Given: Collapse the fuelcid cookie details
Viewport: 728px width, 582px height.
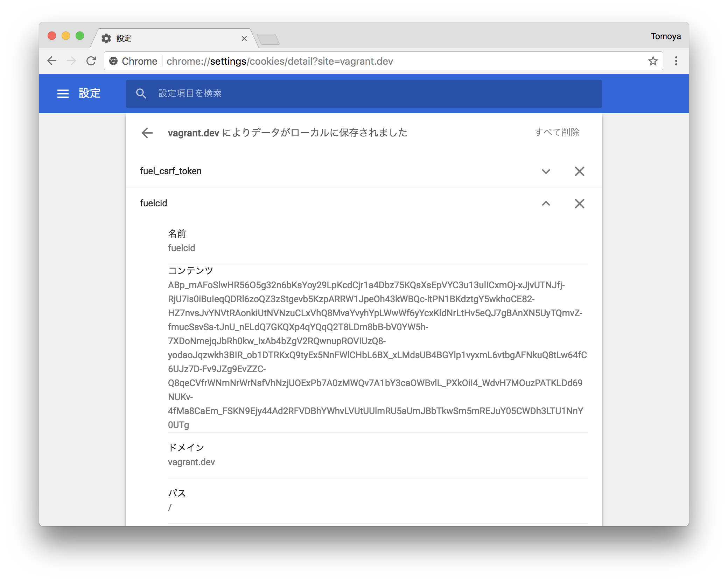Looking at the screenshot, I should coord(546,203).
